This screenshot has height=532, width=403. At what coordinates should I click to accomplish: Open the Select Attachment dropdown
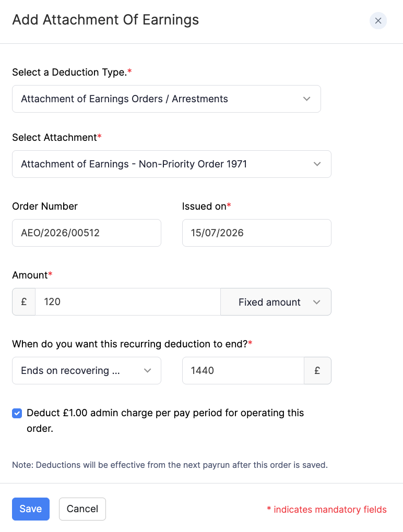point(171,164)
